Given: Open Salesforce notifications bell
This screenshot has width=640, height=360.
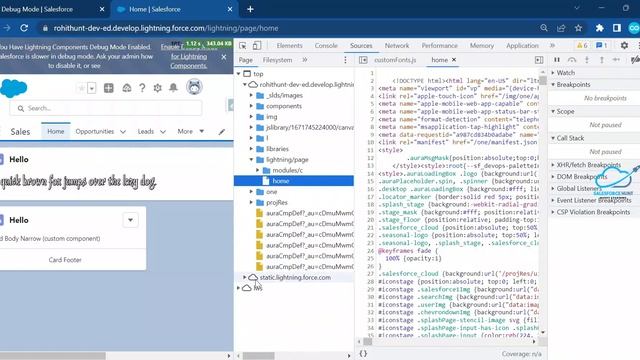Looking at the screenshot, I should (173, 87).
